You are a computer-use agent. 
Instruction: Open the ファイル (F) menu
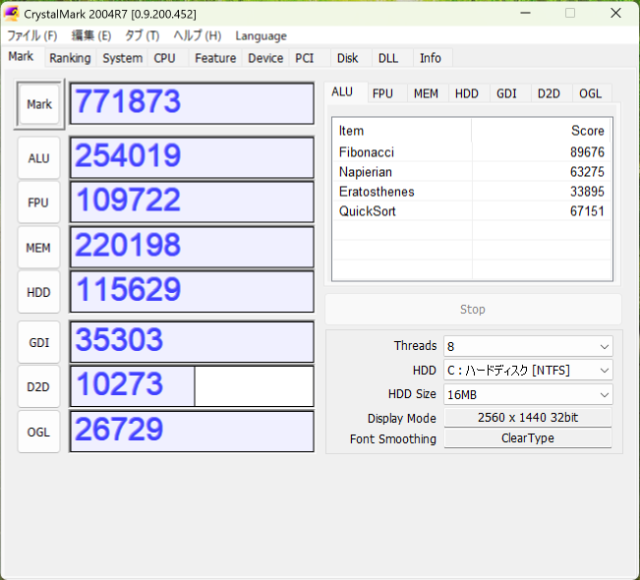tap(32, 36)
